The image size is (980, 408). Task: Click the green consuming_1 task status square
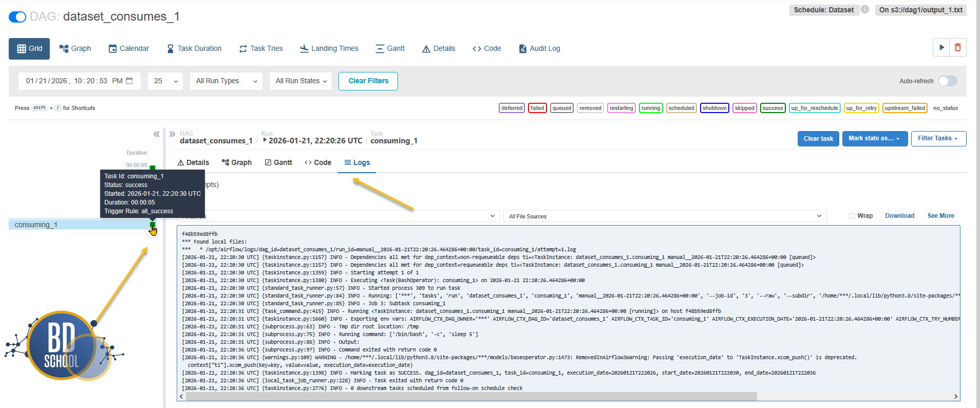pyautogui.click(x=153, y=225)
